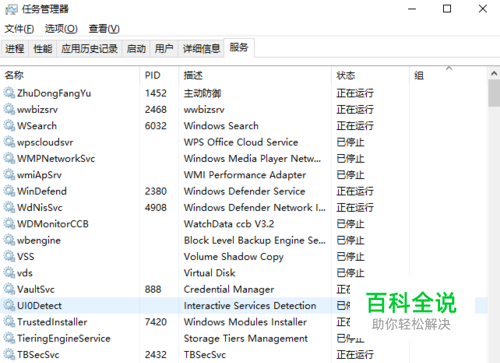Click the gear icon beside TrustedInstaller
The height and width of the screenshot is (363, 500).
9,321
